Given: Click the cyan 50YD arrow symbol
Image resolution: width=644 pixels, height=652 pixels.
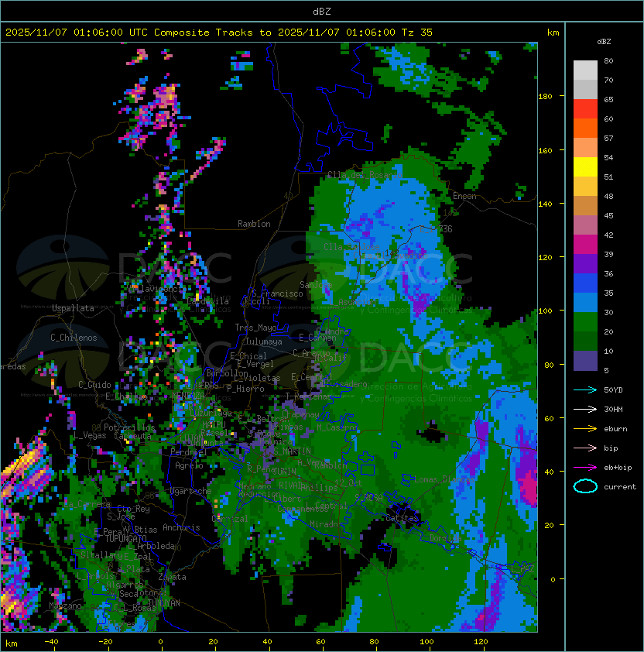Looking at the screenshot, I should tap(585, 390).
